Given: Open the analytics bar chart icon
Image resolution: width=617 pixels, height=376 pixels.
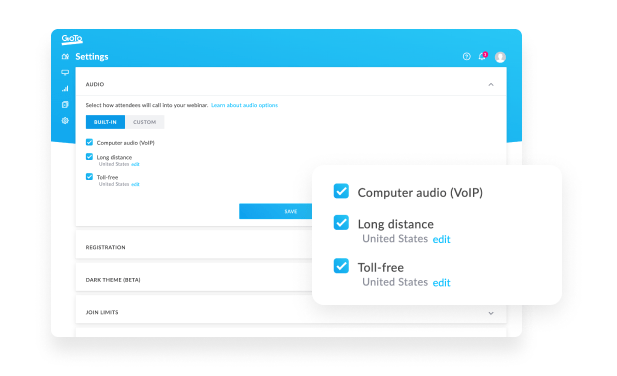Looking at the screenshot, I should [x=65, y=88].
